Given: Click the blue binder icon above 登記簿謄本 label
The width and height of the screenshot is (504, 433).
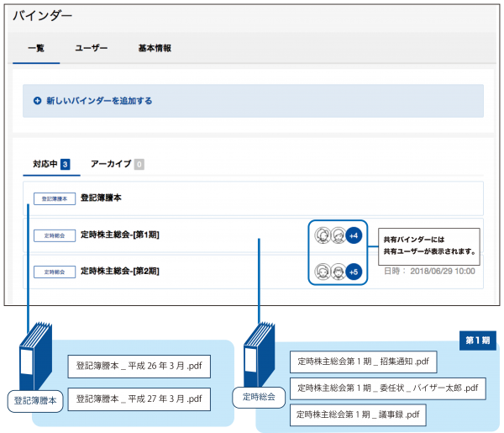Looking at the screenshot, I should [x=35, y=355].
